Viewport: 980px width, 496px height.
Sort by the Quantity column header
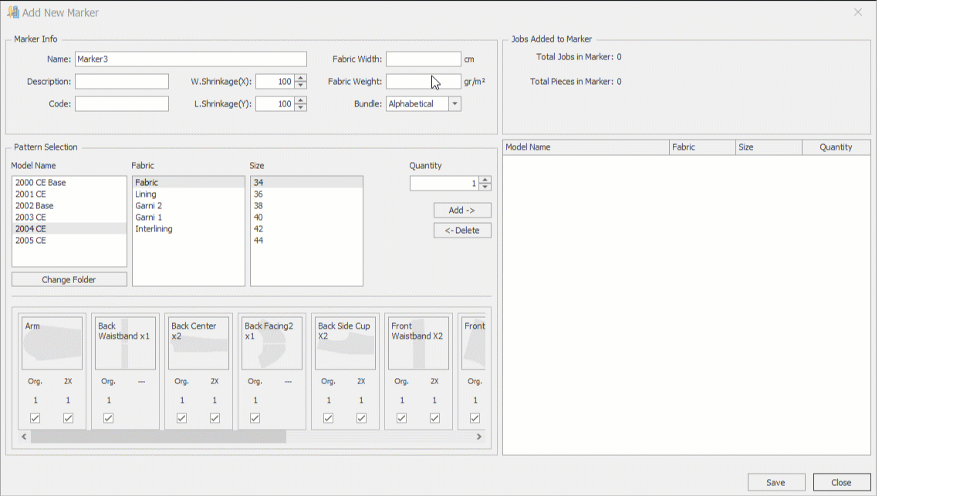(x=836, y=147)
